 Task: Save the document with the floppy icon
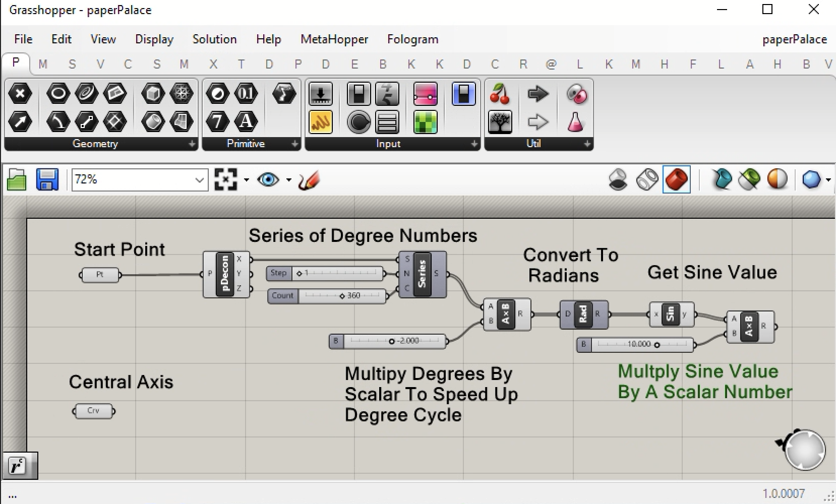pyautogui.click(x=47, y=179)
